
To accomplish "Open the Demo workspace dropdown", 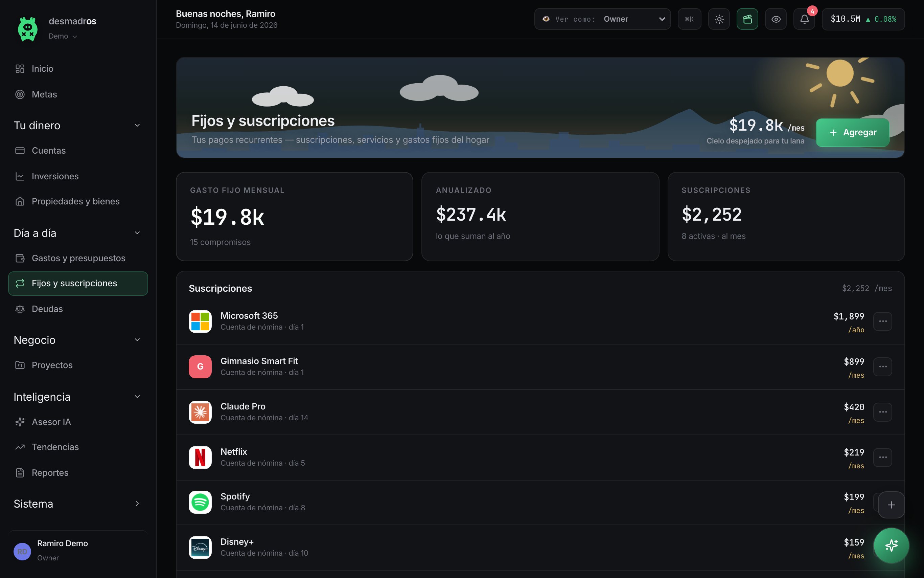I will click(x=63, y=36).
